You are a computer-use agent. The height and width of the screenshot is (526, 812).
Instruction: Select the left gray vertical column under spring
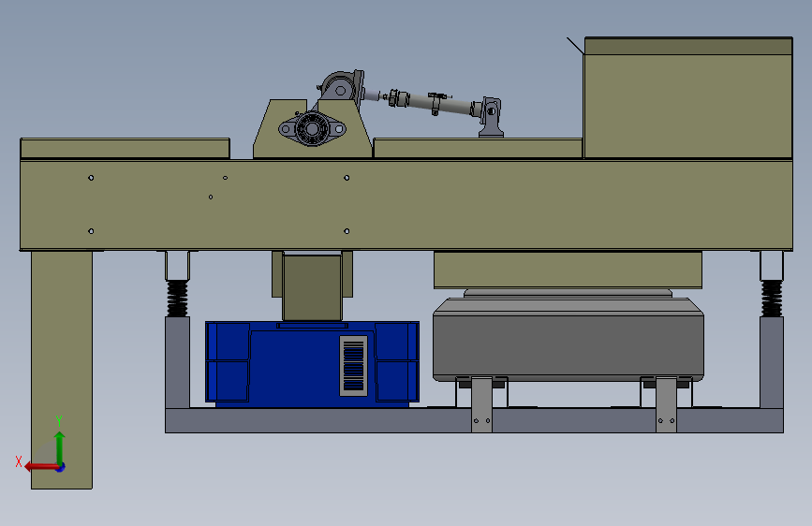[177, 362]
